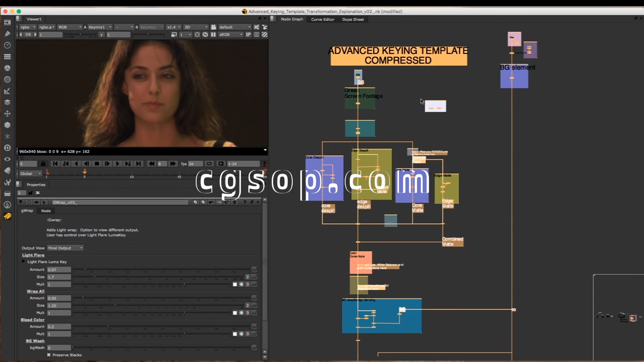Pause viewer updating

[x=213, y=35]
